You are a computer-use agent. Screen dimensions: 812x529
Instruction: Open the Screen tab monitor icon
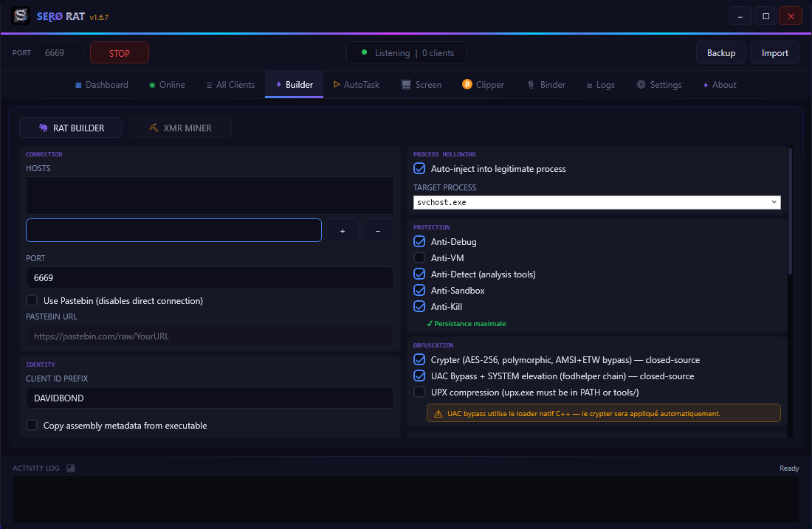(x=406, y=84)
